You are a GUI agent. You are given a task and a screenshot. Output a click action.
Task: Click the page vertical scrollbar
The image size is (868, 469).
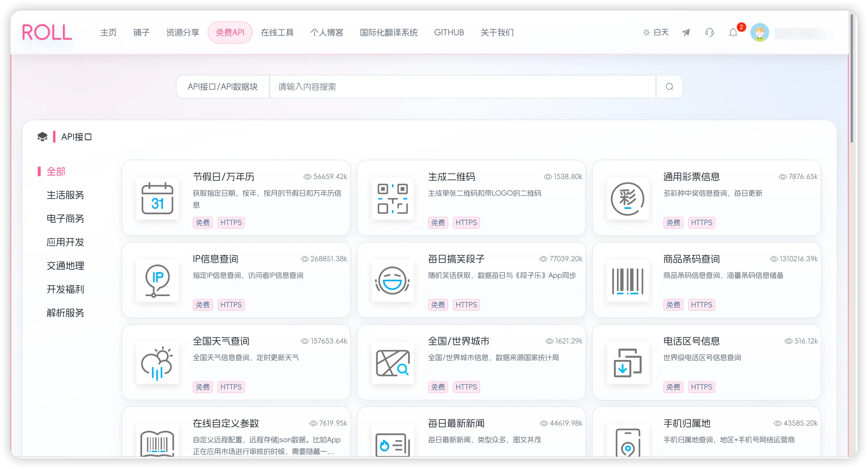[x=851, y=78]
